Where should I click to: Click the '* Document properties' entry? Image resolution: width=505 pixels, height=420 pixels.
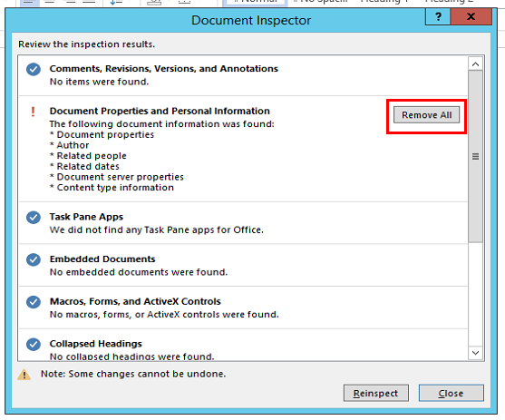click(x=102, y=134)
